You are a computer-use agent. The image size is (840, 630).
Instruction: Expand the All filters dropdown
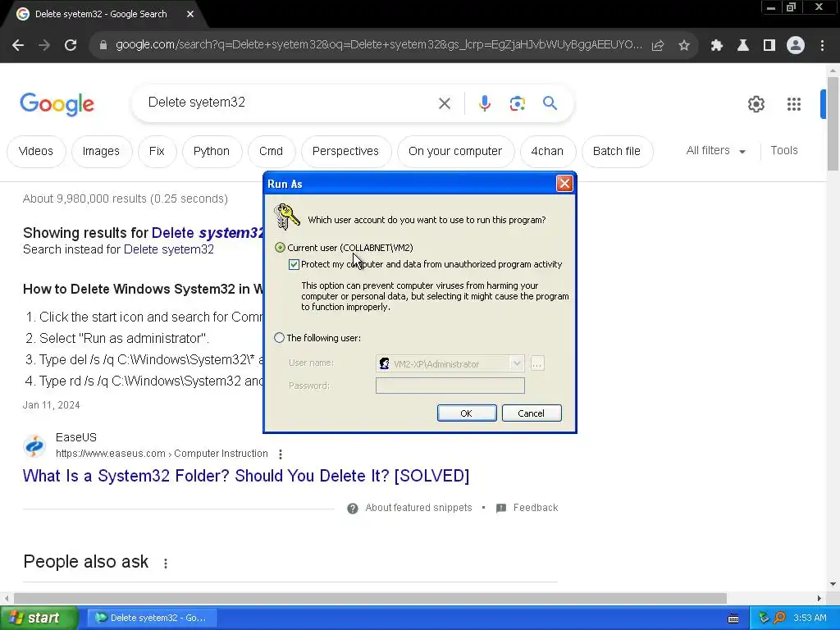click(x=716, y=151)
